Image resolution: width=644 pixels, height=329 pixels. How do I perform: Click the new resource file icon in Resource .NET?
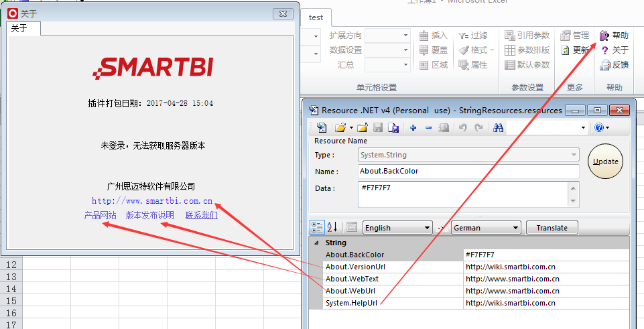coord(322,128)
